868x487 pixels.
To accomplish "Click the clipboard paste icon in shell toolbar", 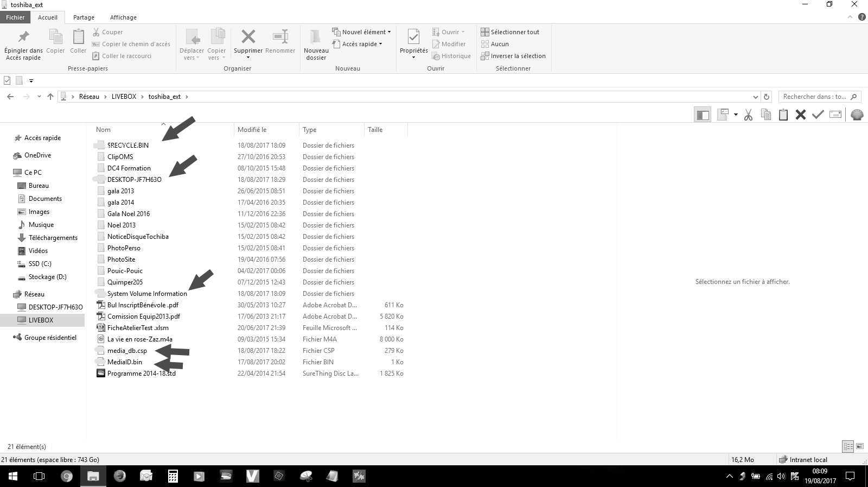I will 783,115.
